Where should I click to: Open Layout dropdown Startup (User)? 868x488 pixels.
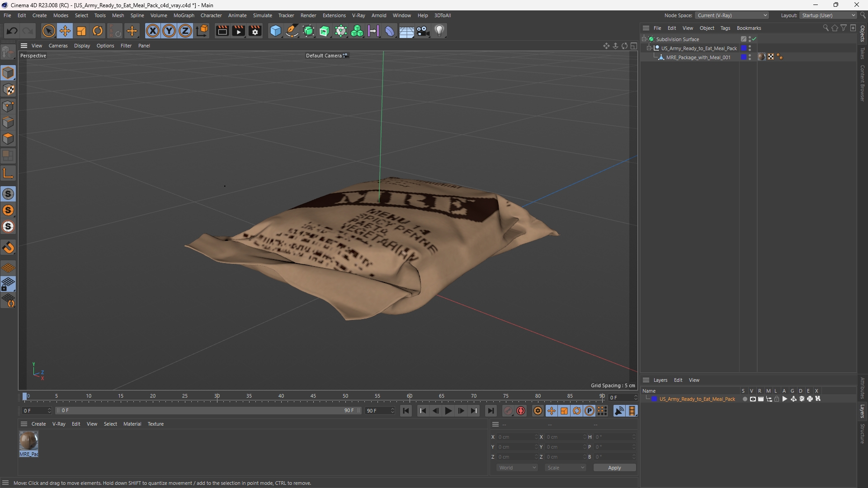click(x=829, y=15)
